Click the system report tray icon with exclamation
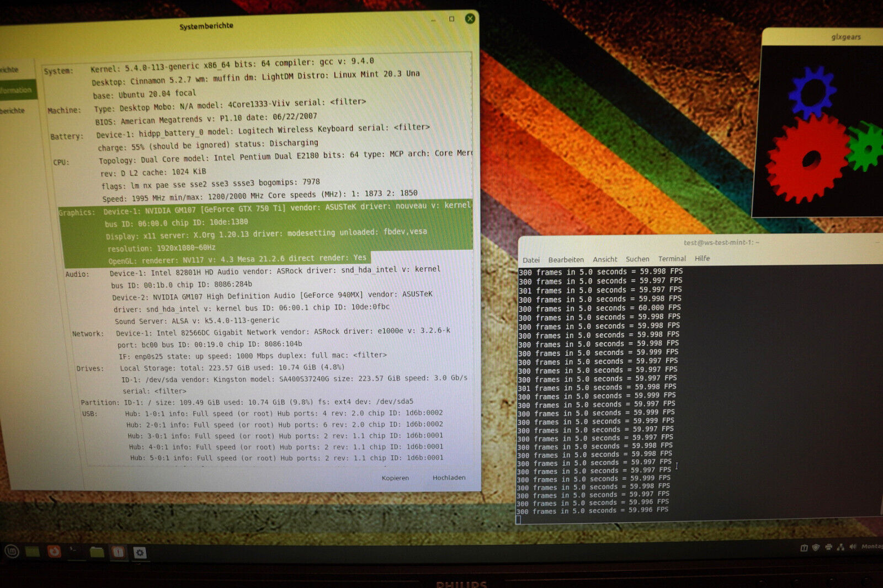Viewport: 883px width, 588px height. tap(804, 548)
